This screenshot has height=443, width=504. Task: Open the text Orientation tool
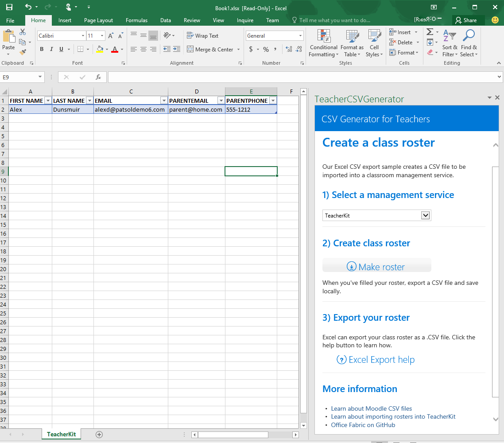pyautogui.click(x=167, y=35)
